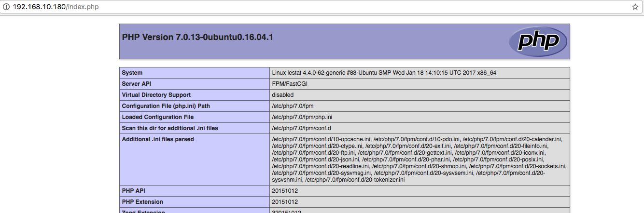Image resolution: width=644 pixels, height=213 pixels.
Task: Click Scan this dir for additional .ini files
Action: [x=170, y=128]
